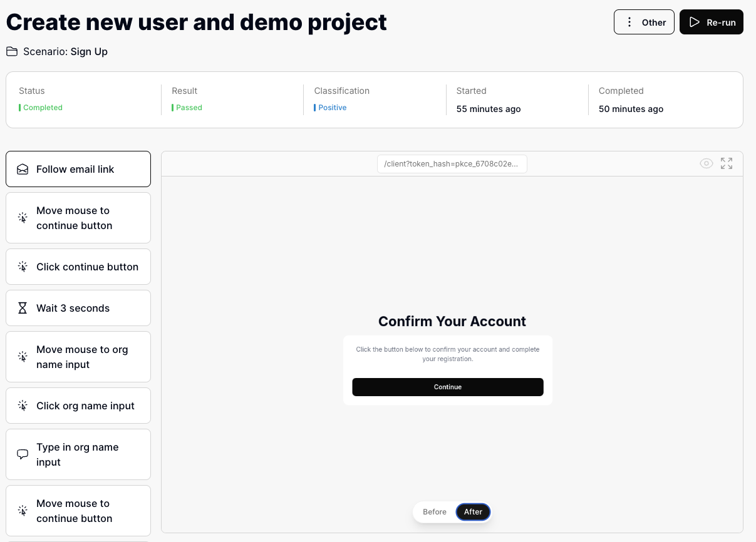This screenshot has width=756, height=542.
Task: Select the Click org name input step
Action: (78, 406)
